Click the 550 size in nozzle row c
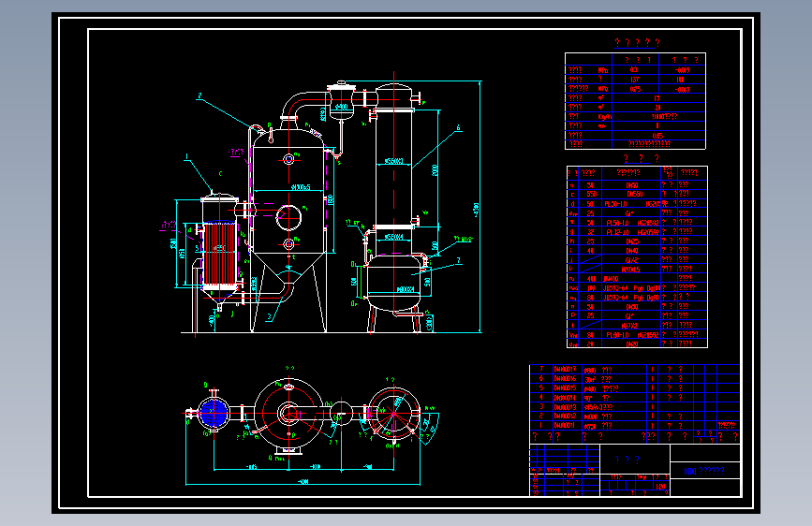This screenshot has width=812, height=526. 591,194
